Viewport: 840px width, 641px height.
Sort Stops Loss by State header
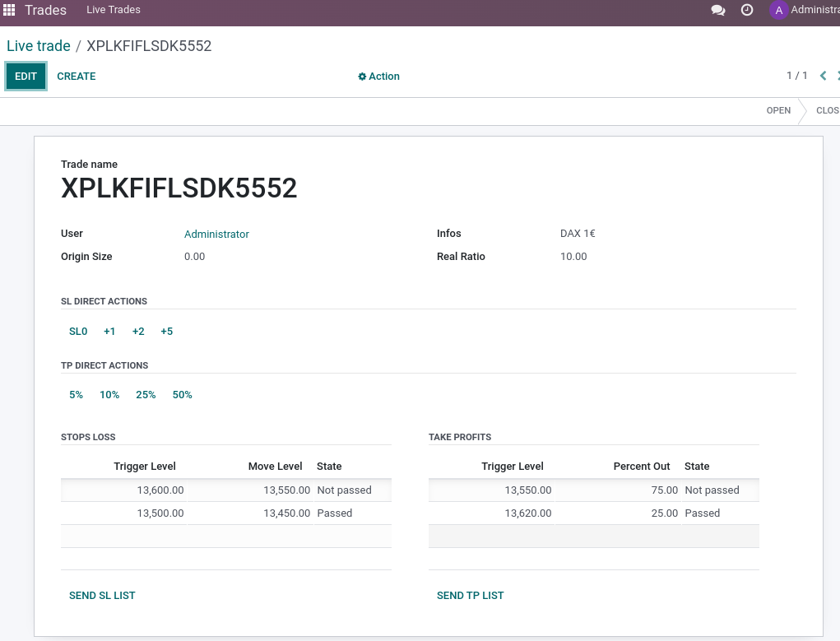tap(329, 467)
